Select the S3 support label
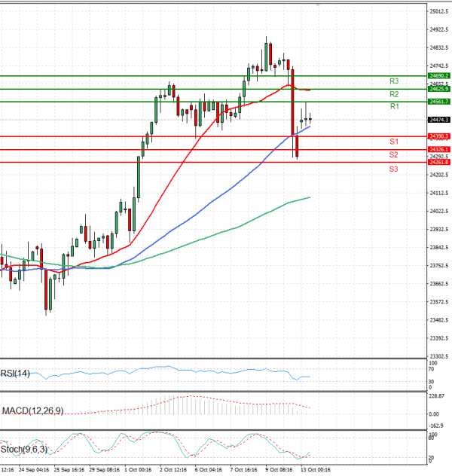The image size is (452, 476). (394, 169)
